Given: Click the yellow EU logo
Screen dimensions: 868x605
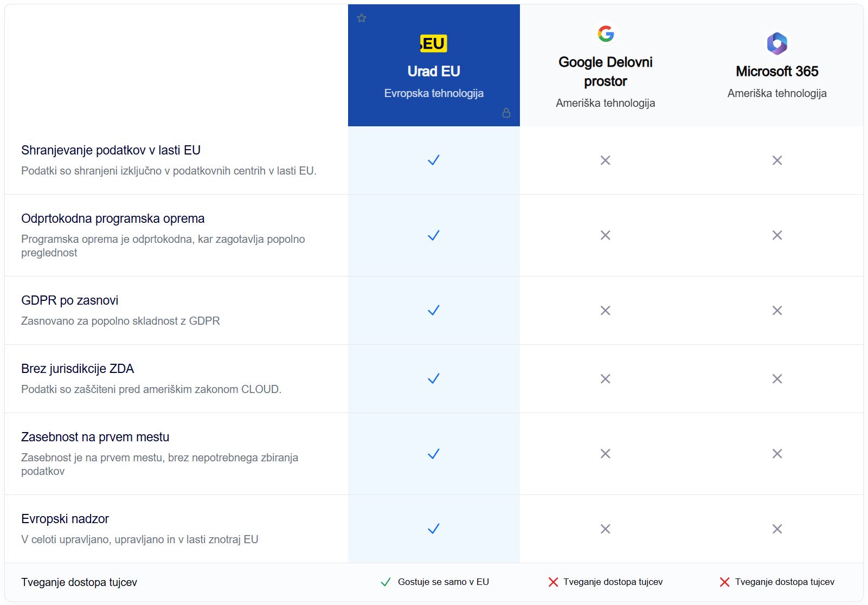Looking at the screenshot, I should [x=434, y=43].
